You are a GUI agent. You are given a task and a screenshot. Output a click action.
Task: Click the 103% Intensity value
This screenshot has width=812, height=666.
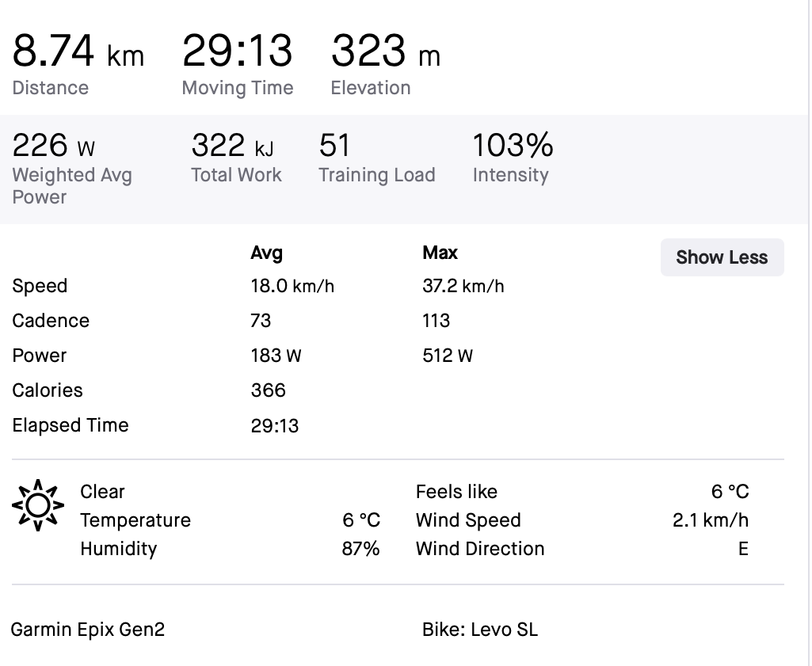tap(513, 146)
